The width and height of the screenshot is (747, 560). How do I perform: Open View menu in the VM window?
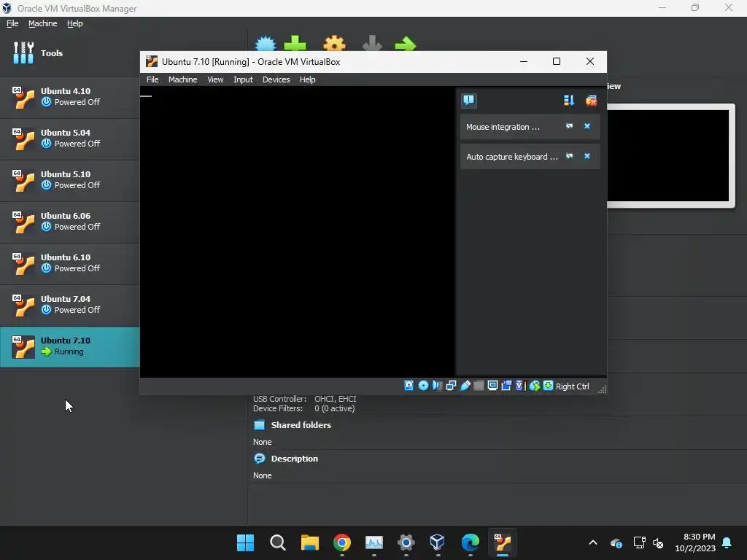215,79
